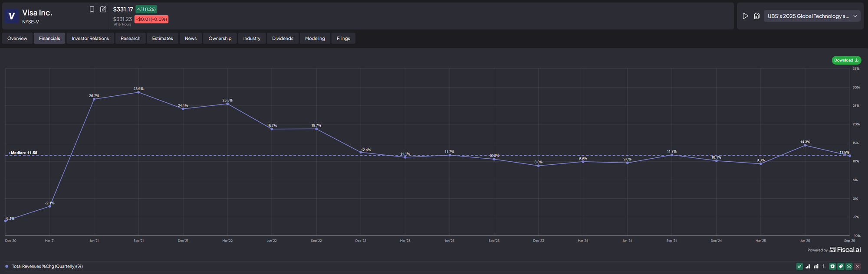Remove the Total Revenues series with X
868x274 pixels.
point(857,267)
